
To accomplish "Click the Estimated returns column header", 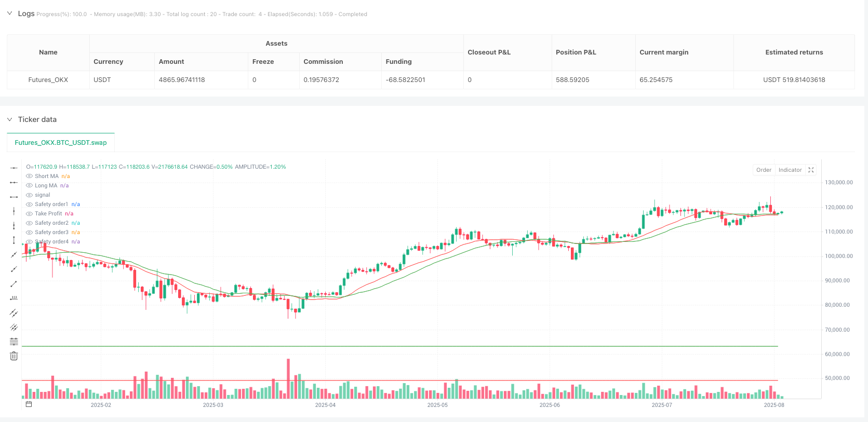I will click(x=794, y=52).
